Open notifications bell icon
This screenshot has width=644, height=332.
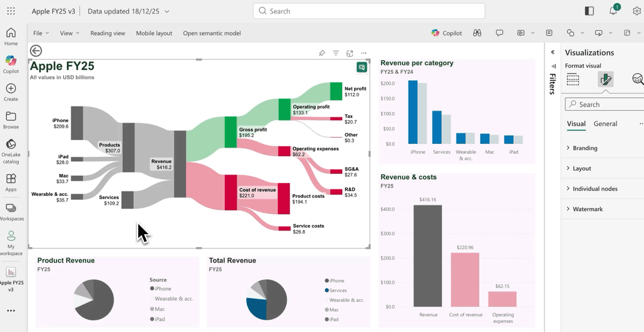click(x=613, y=11)
